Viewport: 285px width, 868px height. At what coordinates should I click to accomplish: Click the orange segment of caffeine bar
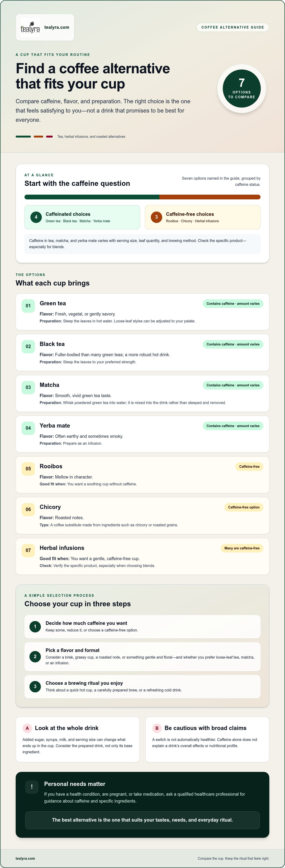pos(210,197)
